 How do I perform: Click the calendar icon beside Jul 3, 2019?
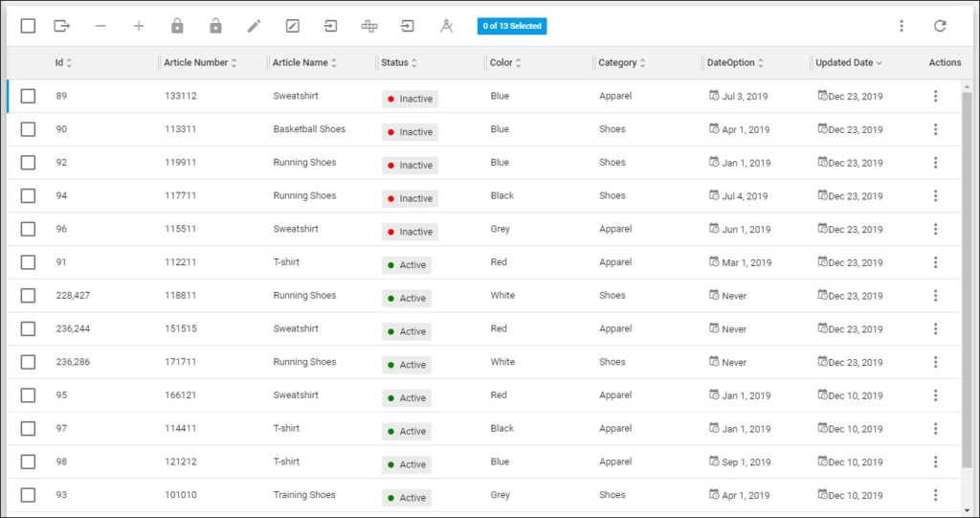pos(714,96)
